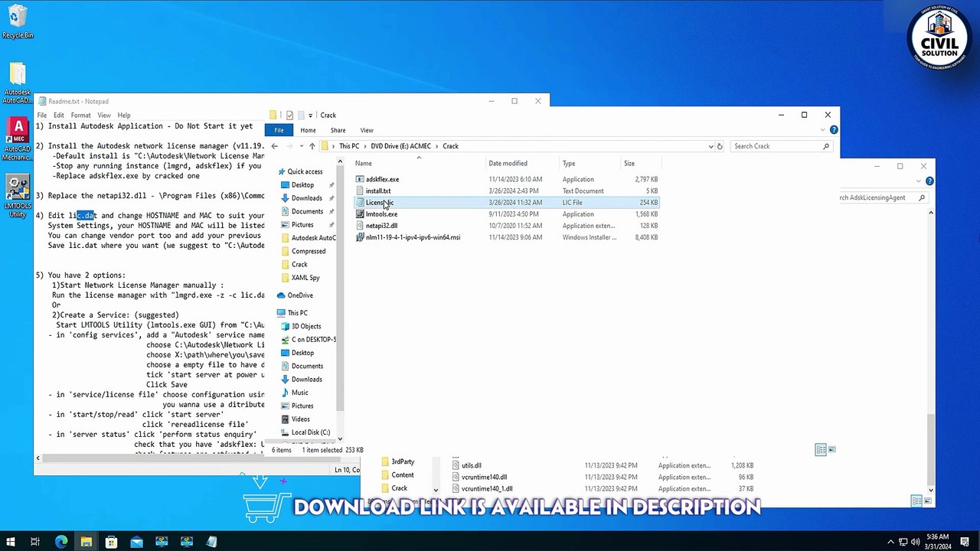Refresh the Crack folder view

pos(719,146)
